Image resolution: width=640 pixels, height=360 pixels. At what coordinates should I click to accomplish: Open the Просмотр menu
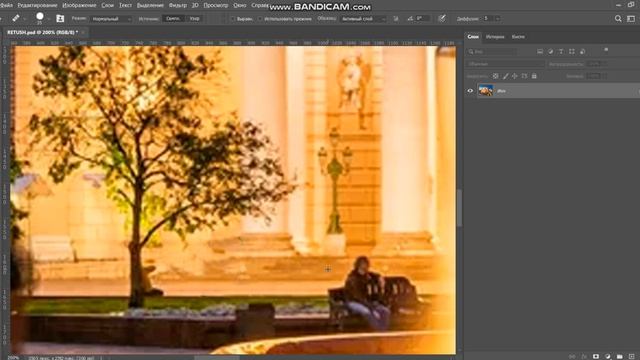coord(216,5)
